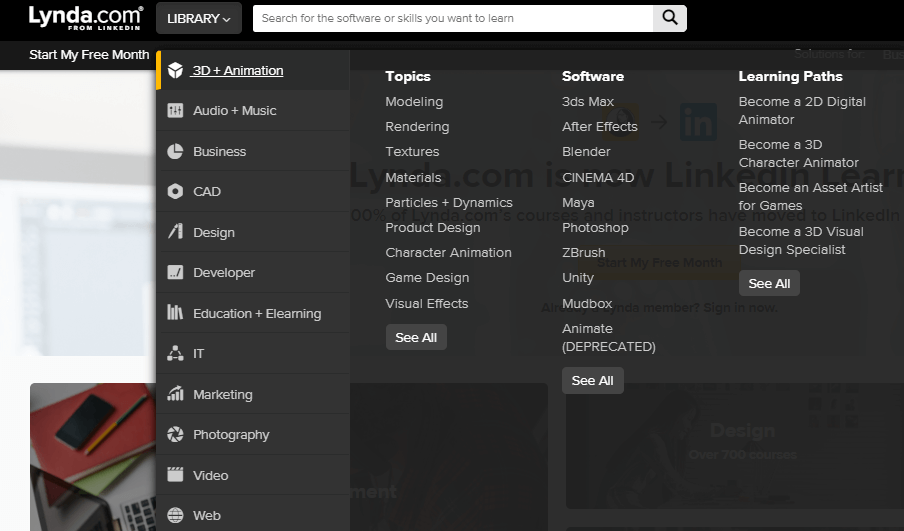This screenshot has width=904, height=531.
Task: Focus the course search field
Action: coord(453,18)
